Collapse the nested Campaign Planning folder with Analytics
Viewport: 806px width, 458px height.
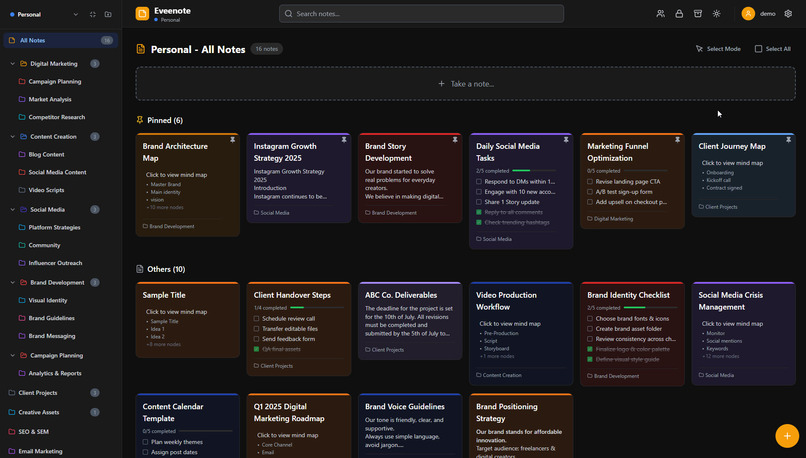[x=13, y=356]
